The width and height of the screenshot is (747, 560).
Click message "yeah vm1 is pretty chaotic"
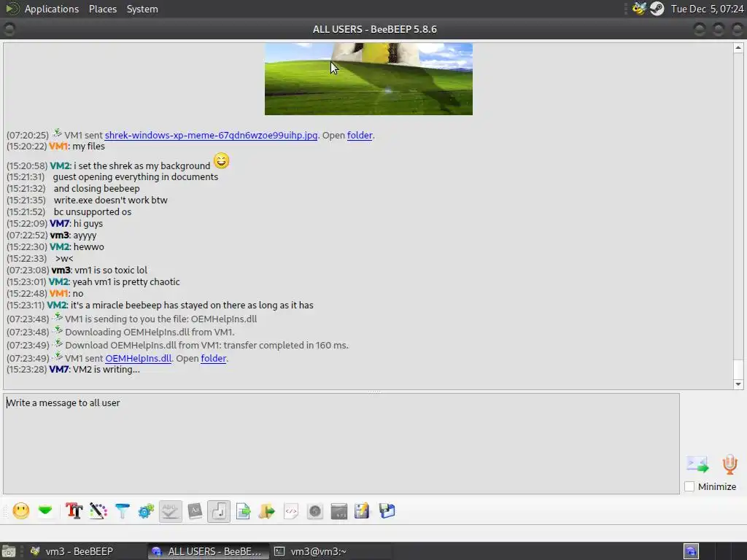(x=126, y=282)
